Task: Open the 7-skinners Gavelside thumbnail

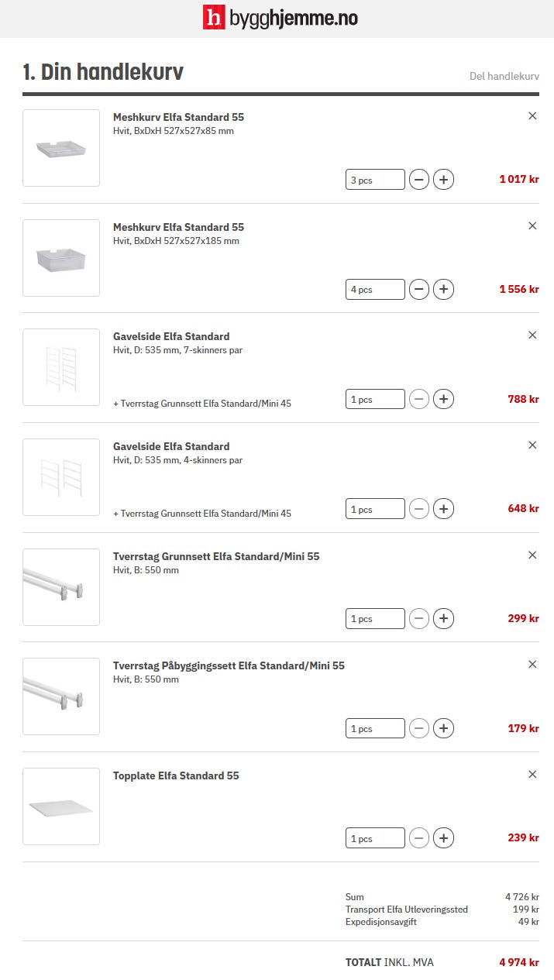Action: (61, 367)
